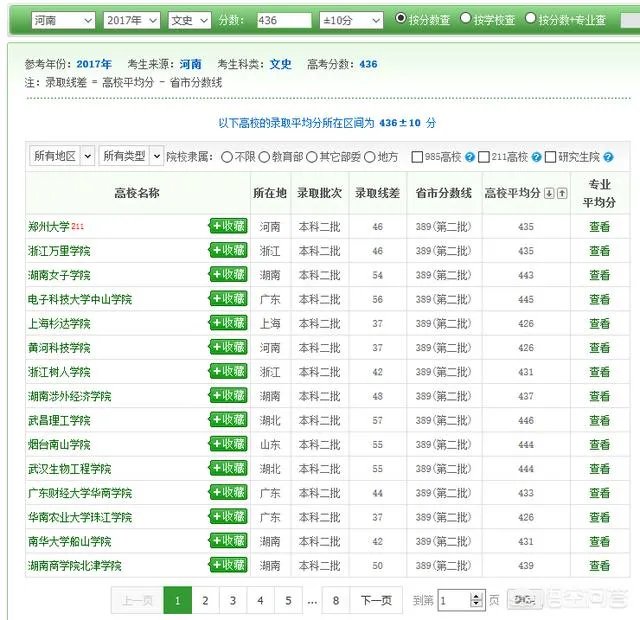640x620 pixels.
Task: Choose 不限 for 院校隶属
Action: [x=227, y=157]
